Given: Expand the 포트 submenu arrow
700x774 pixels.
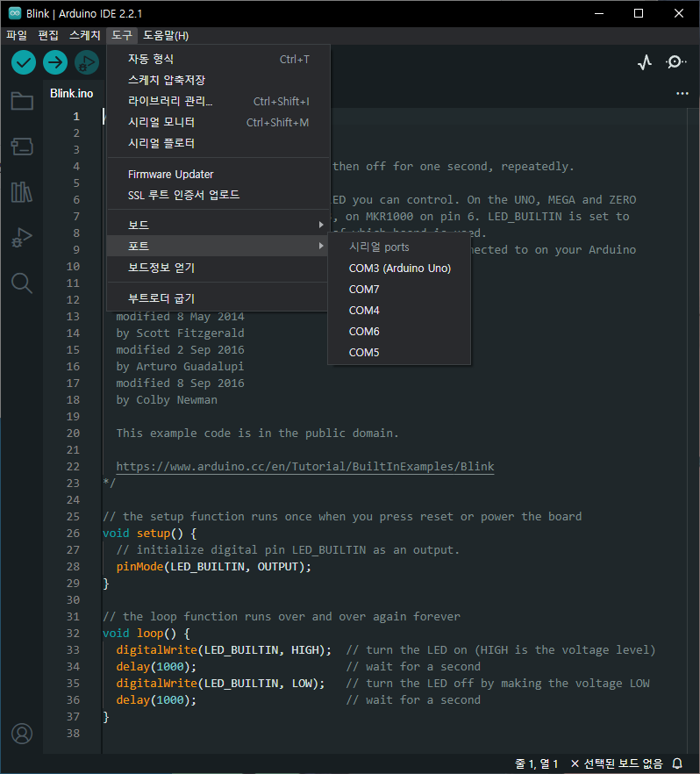Looking at the screenshot, I should (x=321, y=246).
